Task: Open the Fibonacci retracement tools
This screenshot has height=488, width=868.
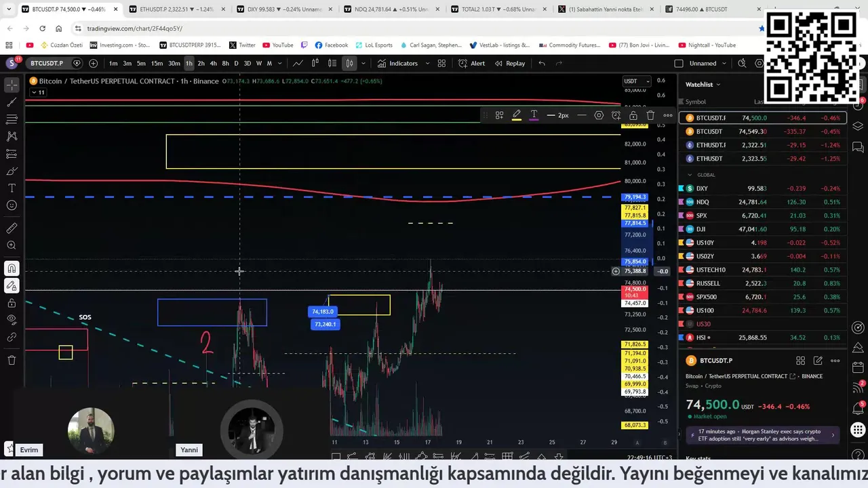Action: [12, 119]
